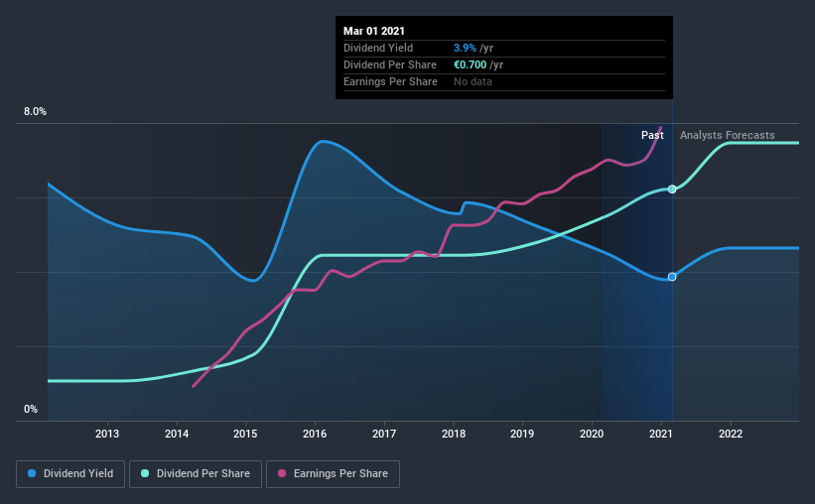
Task: Toggle the Dividend Yield legend button
Action: 70,474
